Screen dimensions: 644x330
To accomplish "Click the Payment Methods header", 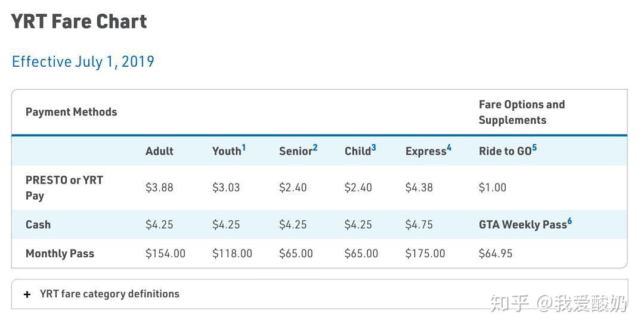I will [x=71, y=112].
